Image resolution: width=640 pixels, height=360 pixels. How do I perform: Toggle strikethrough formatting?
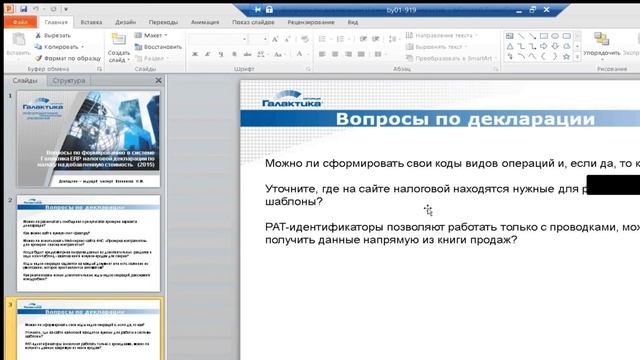247,54
